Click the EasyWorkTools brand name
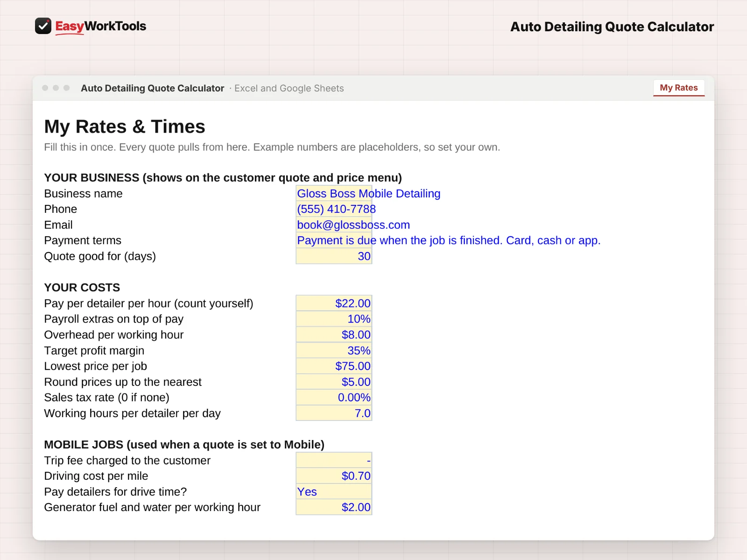The image size is (747, 560). [x=100, y=26]
